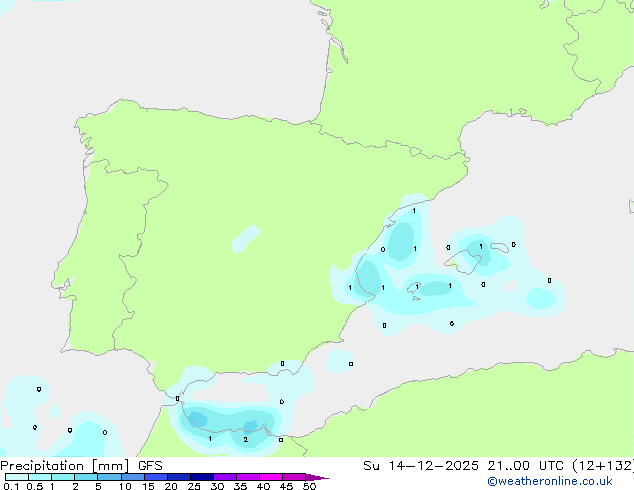Click the purple arrow above 50 legend end
This screenshot has width=634, height=490.
[317, 477]
